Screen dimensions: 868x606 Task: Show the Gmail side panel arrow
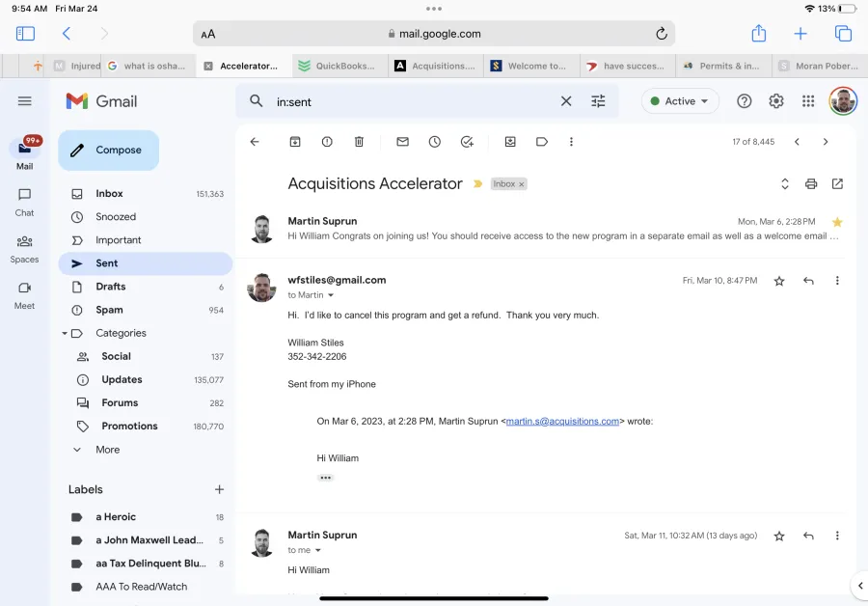tap(859, 586)
